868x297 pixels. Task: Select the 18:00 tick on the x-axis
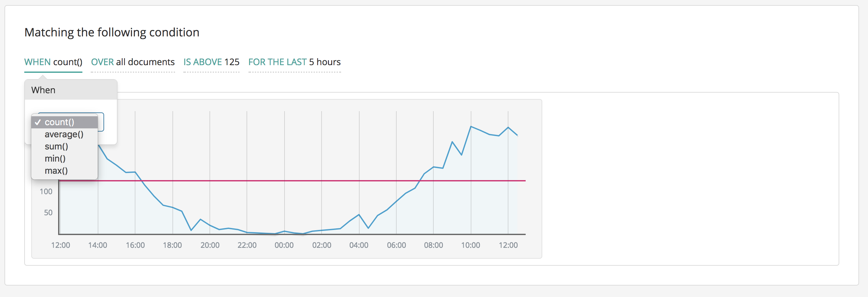(x=172, y=245)
